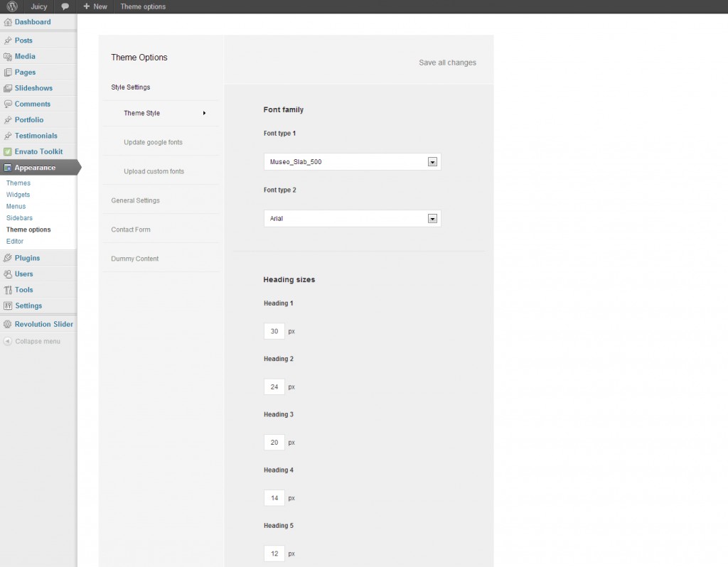Click the Plugins icon in sidebar
The height and width of the screenshot is (567, 728).
[x=7, y=258]
